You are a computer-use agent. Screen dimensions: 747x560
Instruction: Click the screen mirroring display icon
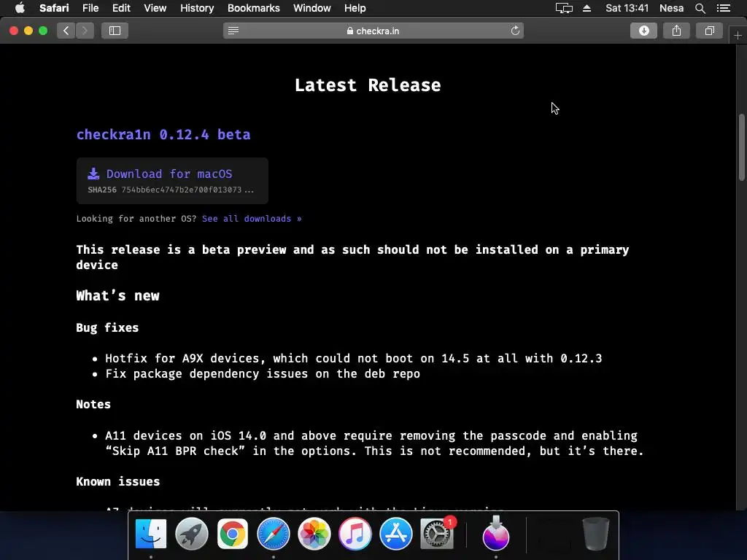564,8
